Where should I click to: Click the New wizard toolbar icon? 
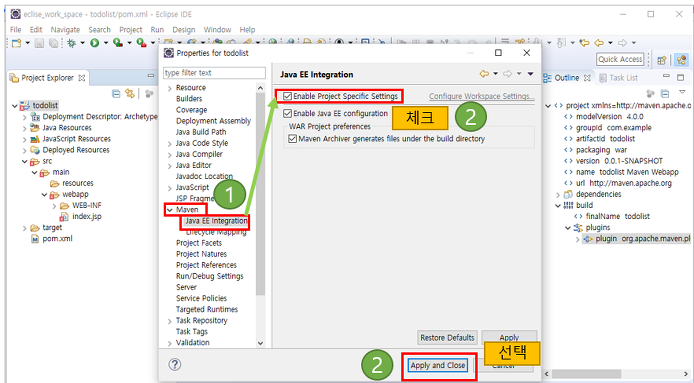17,43
